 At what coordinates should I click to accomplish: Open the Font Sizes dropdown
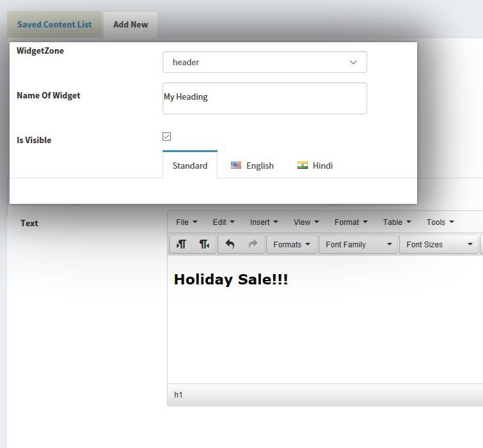click(x=439, y=245)
